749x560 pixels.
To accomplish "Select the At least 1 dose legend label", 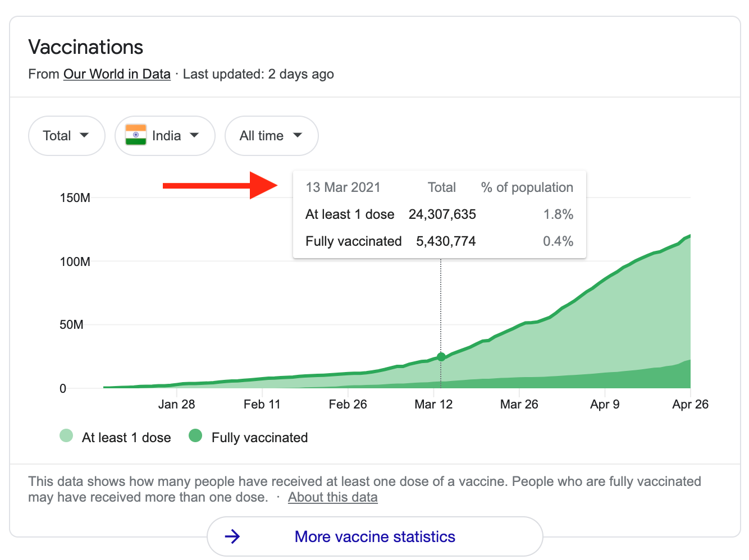I will tap(126, 438).
